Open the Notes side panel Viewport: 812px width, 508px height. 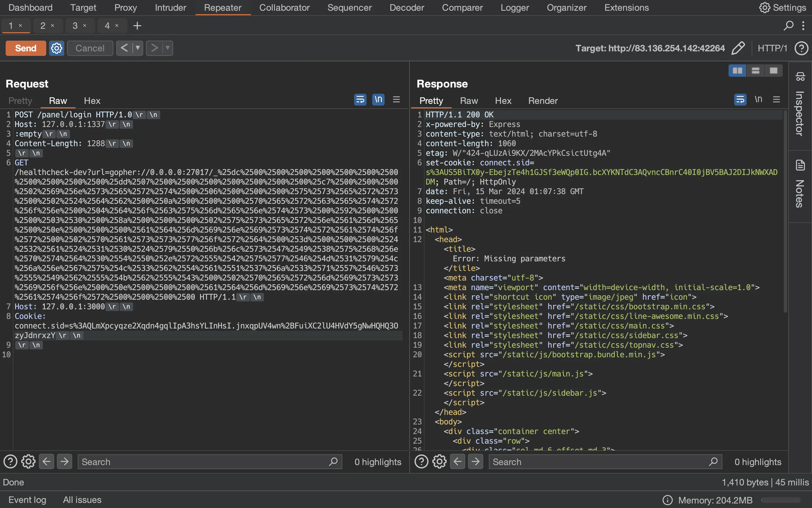pos(800,184)
